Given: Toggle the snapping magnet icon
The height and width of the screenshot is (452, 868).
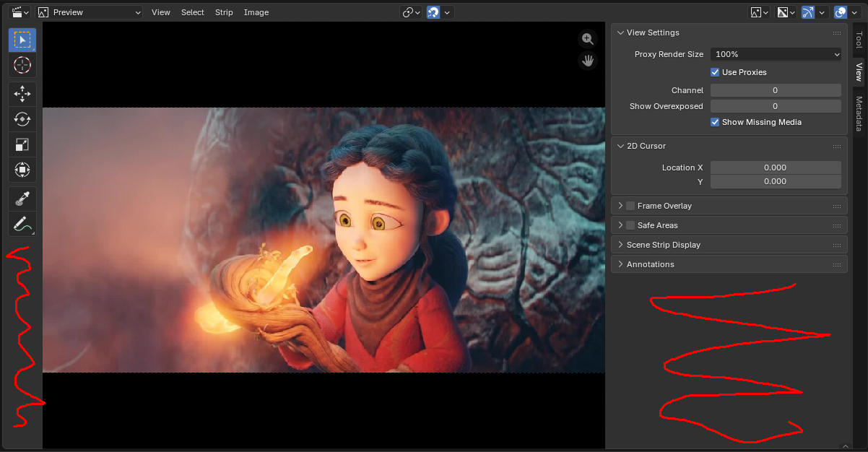Looking at the screenshot, I should click(434, 12).
